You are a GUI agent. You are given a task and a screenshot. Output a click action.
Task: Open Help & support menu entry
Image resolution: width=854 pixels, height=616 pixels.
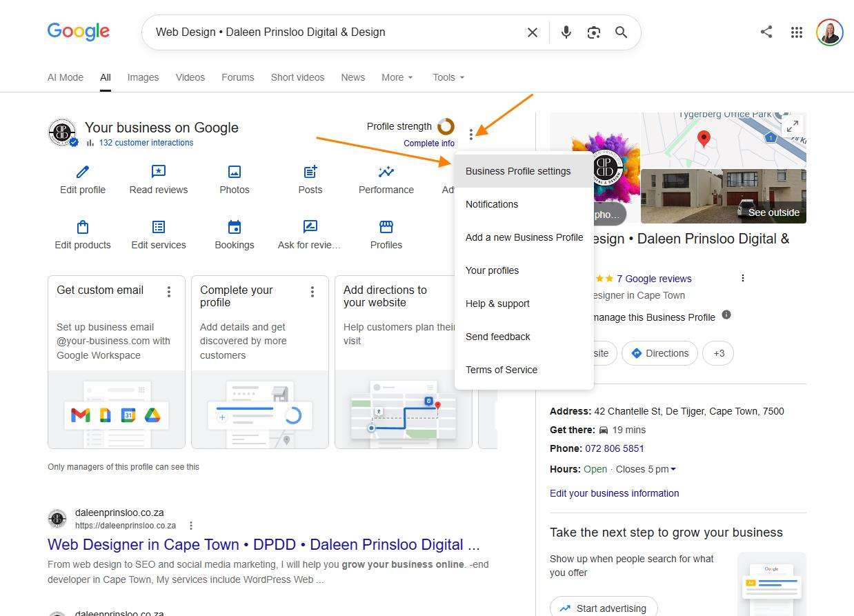(x=524, y=304)
